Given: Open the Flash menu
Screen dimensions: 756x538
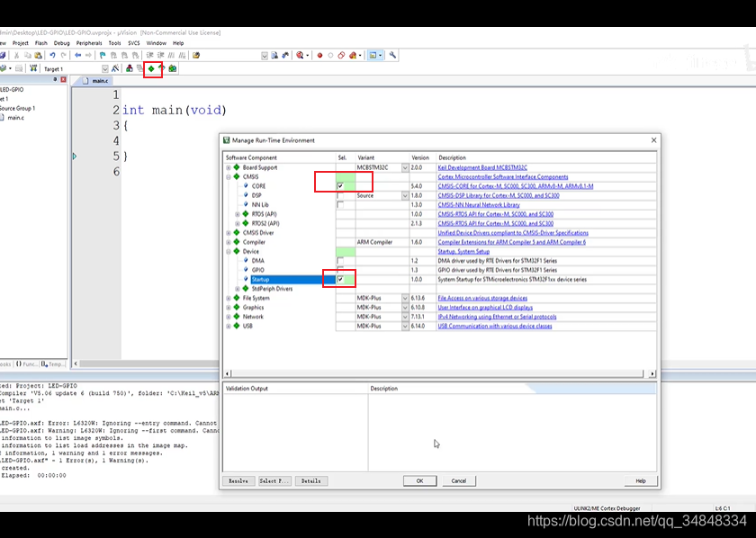Looking at the screenshot, I should [41, 43].
